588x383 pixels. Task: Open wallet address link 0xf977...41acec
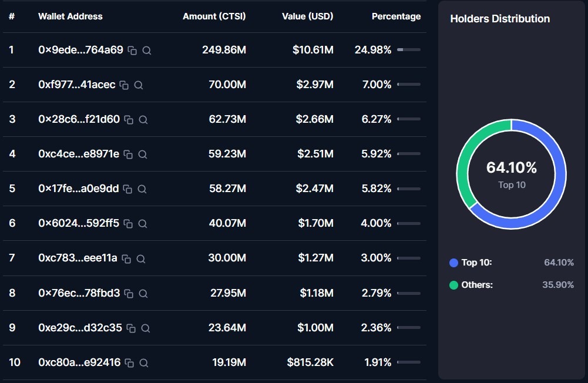[77, 85]
